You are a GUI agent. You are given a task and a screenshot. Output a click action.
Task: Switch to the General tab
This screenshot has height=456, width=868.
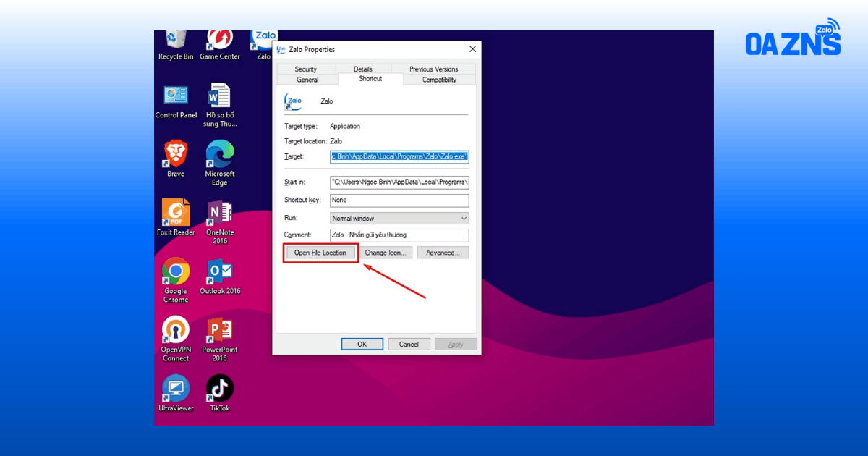(307, 80)
